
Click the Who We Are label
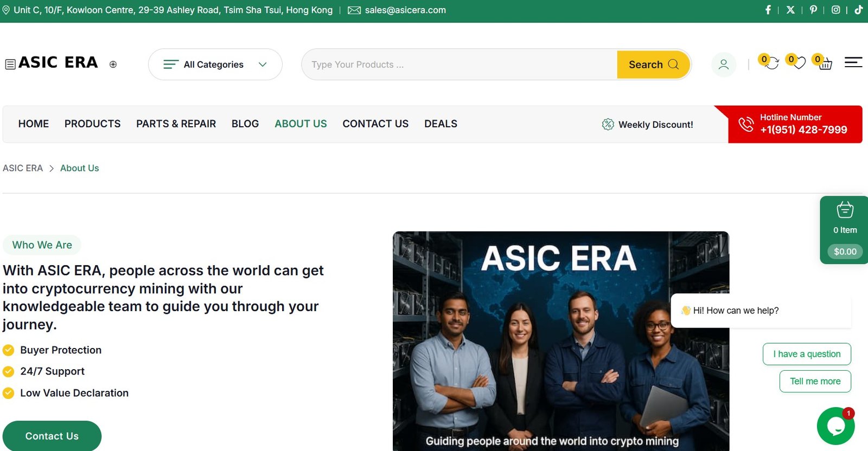pos(42,245)
